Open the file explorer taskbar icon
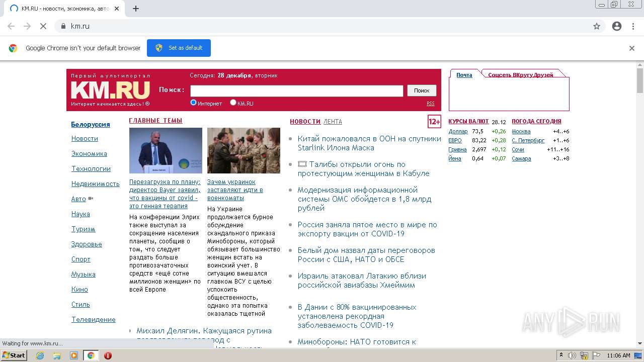 pos(57,355)
